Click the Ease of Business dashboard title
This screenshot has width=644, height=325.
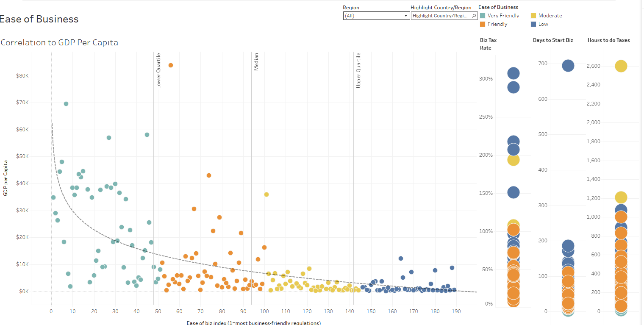click(x=39, y=19)
